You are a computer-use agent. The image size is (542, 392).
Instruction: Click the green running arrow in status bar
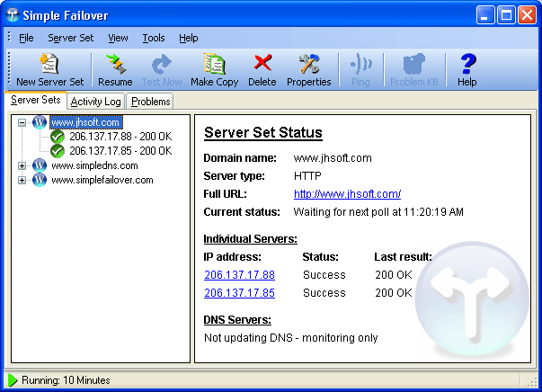click(13, 380)
